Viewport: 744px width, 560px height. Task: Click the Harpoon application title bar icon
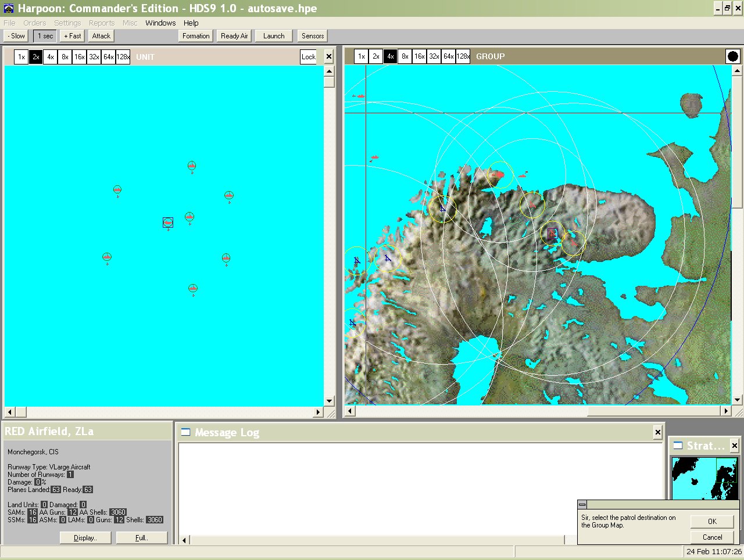[8, 8]
